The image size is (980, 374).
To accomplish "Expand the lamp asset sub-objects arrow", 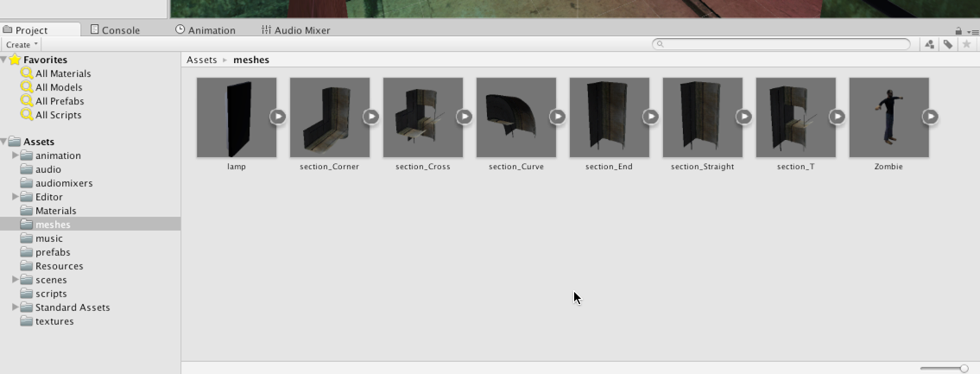I will tap(278, 117).
